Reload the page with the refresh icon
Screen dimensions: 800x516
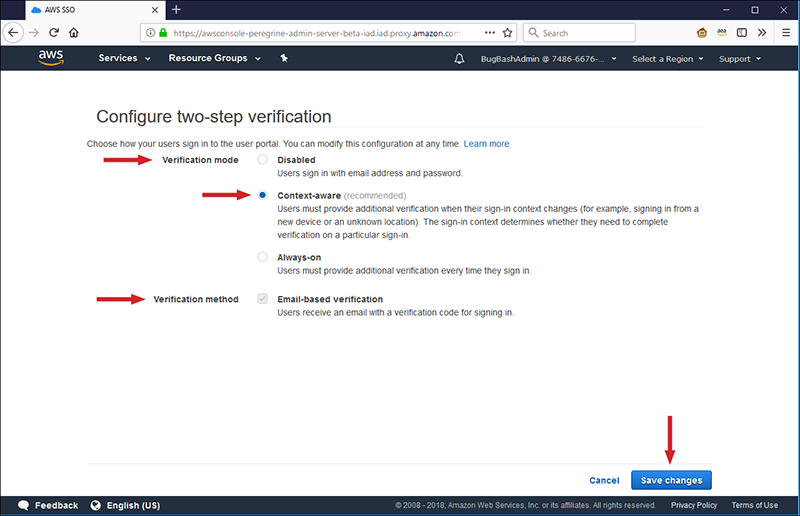pos(54,33)
